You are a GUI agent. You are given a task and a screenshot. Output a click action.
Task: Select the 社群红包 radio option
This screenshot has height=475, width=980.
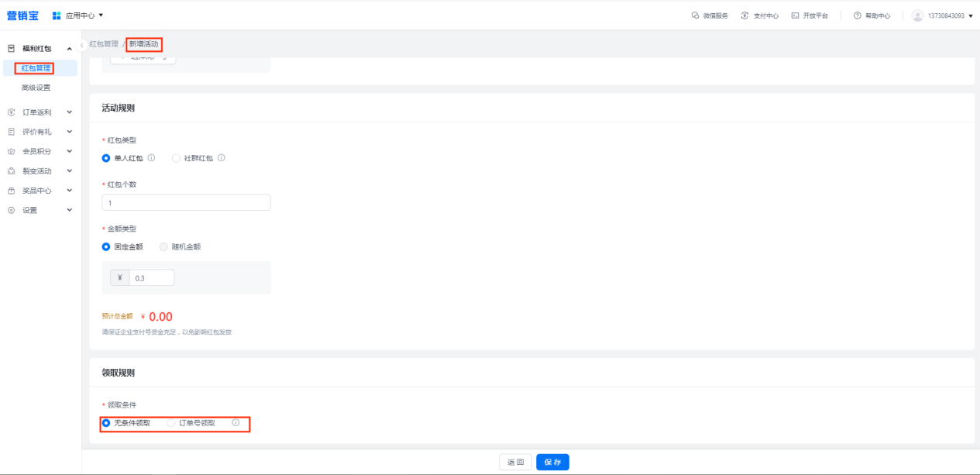pos(176,158)
